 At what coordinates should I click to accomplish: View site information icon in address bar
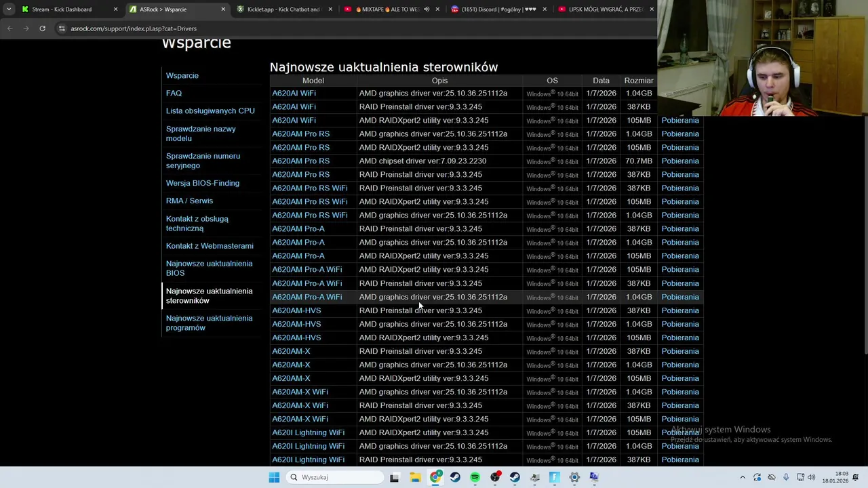tap(62, 28)
